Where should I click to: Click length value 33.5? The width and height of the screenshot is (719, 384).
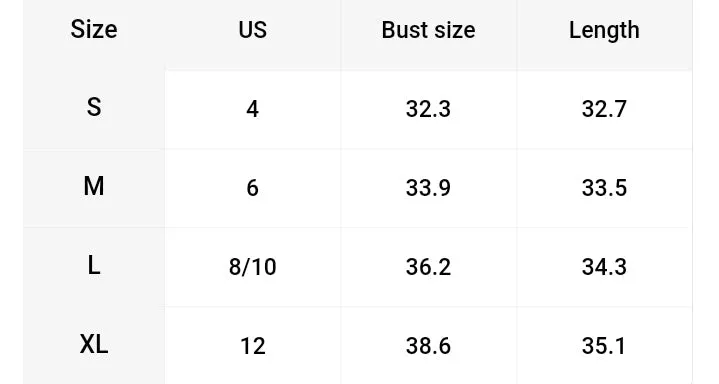click(x=604, y=188)
